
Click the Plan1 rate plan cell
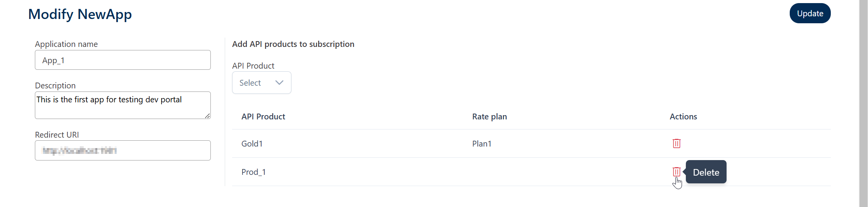[x=482, y=143]
